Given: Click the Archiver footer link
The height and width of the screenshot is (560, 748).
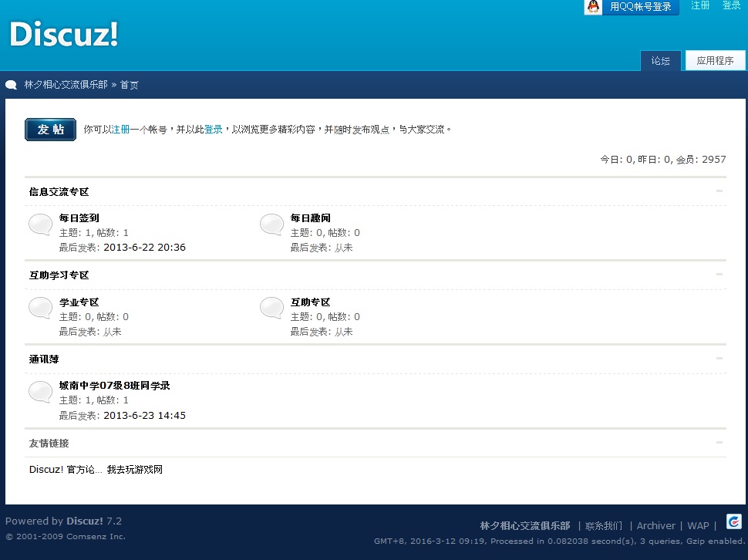Looking at the screenshot, I should pos(656,525).
